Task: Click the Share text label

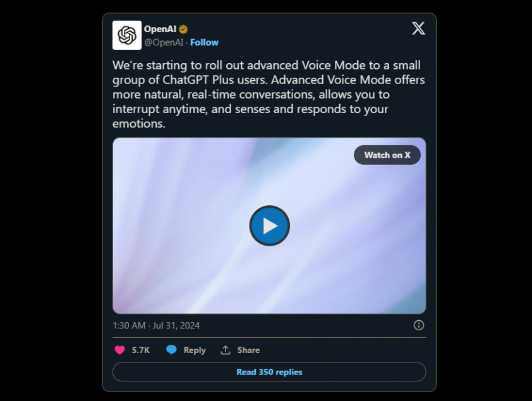Action: [x=248, y=350]
